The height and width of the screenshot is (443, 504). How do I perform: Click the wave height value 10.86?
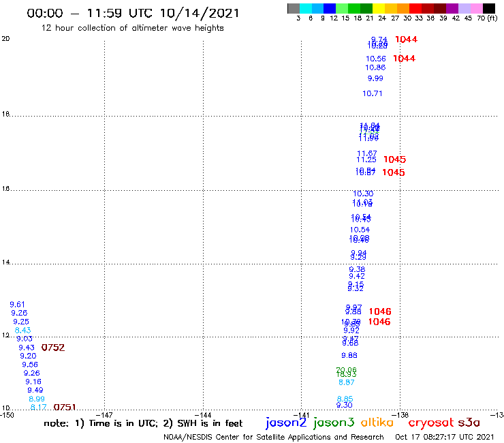[375, 67]
